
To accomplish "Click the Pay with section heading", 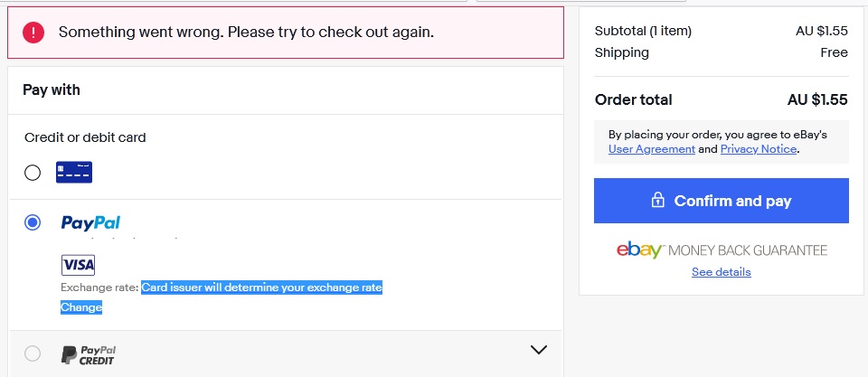I will tap(52, 90).
